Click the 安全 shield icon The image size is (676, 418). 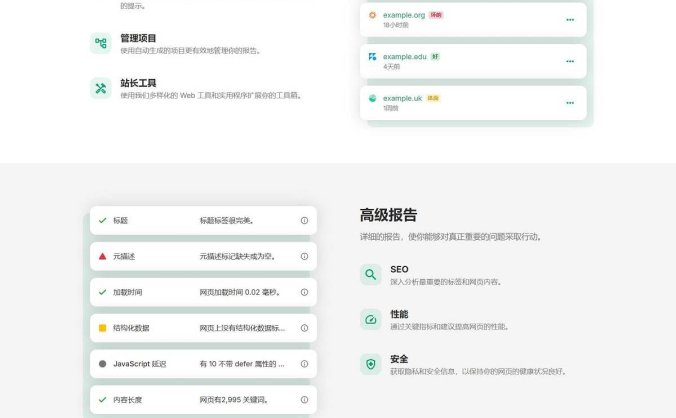point(371,364)
